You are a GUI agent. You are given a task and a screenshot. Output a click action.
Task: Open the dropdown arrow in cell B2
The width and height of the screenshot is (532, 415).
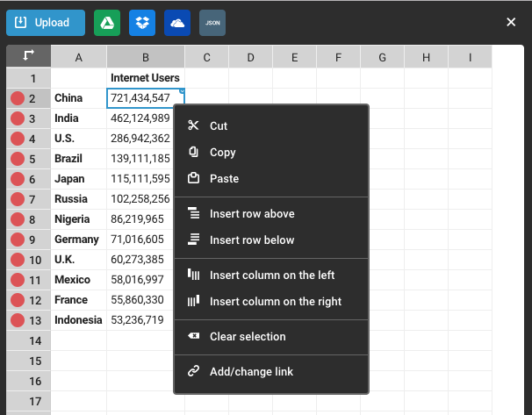[x=182, y=91]
